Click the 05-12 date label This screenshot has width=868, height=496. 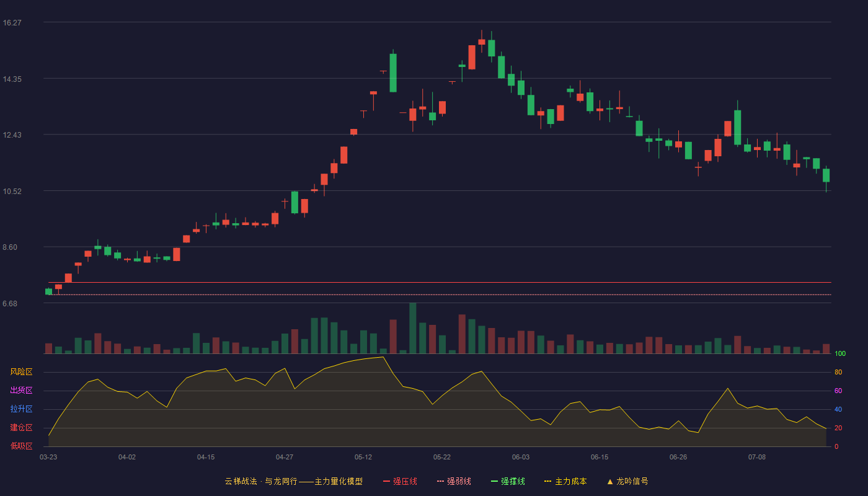[363, 457]
